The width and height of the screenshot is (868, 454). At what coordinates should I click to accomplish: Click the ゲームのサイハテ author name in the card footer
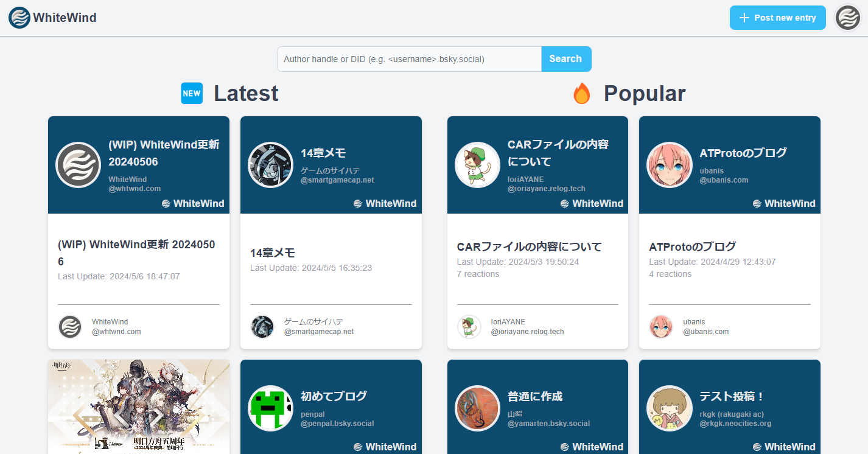313,322
